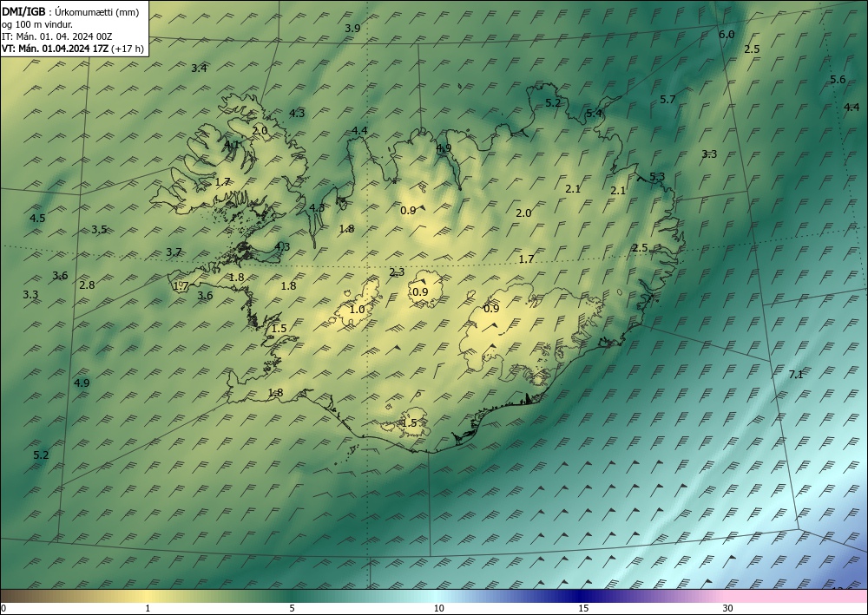Click the 3.4 precipitation value
The height and width of the screenshot is (615, 868).
click(200, 69)
